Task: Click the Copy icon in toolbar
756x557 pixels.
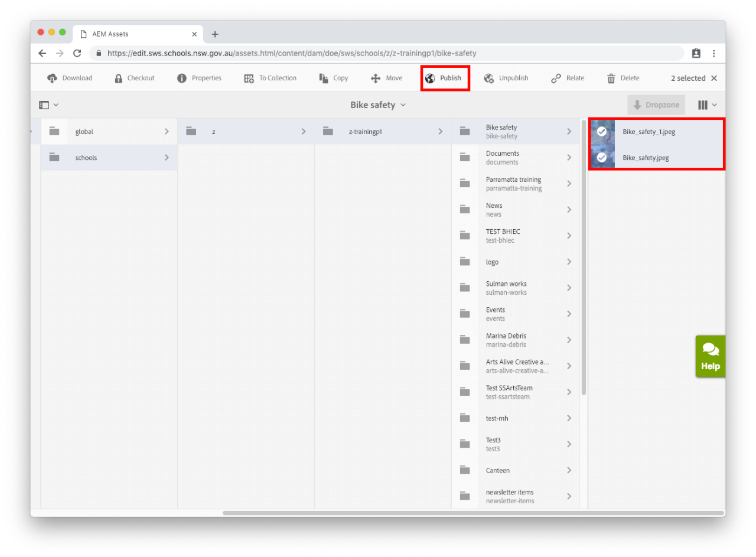Action: (x=324, y=78)
